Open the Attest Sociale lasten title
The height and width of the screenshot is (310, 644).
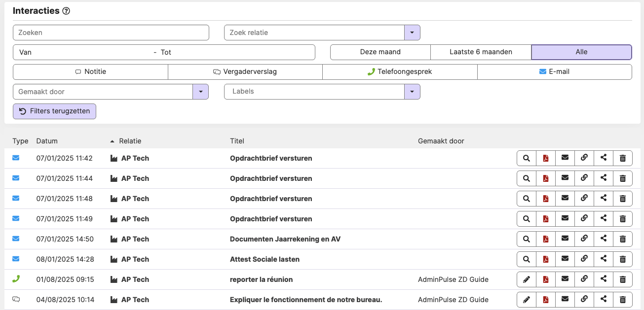point(265,259)
